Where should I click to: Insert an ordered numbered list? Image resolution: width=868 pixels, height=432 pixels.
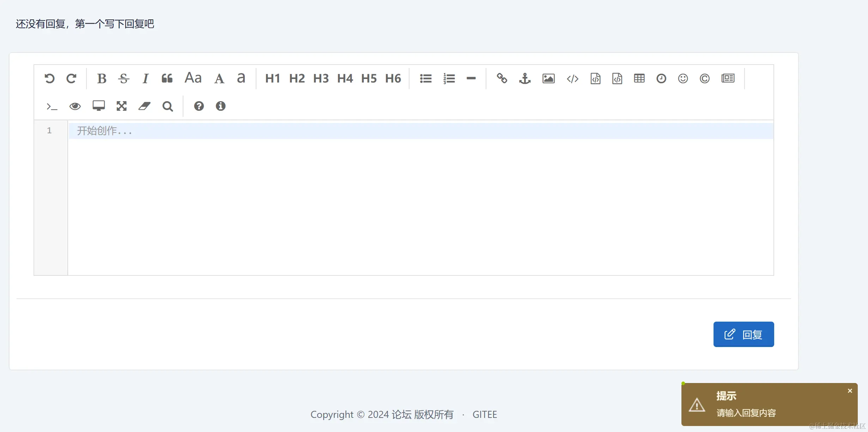(x=449, y=78)
